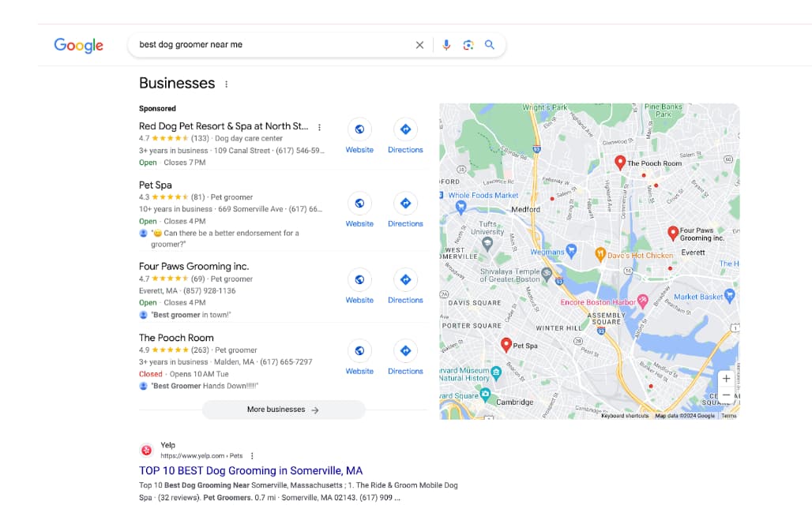The width and height of the screenshot is (812, 524).
Task: Get directions to The Pooch Room
Action: pyautogui.click(x=405, y=350)
